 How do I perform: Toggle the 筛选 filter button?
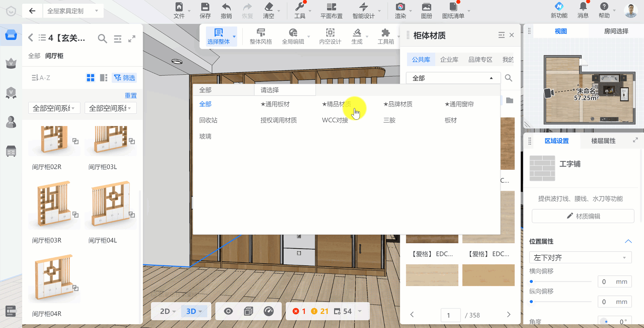coord(124,78)
